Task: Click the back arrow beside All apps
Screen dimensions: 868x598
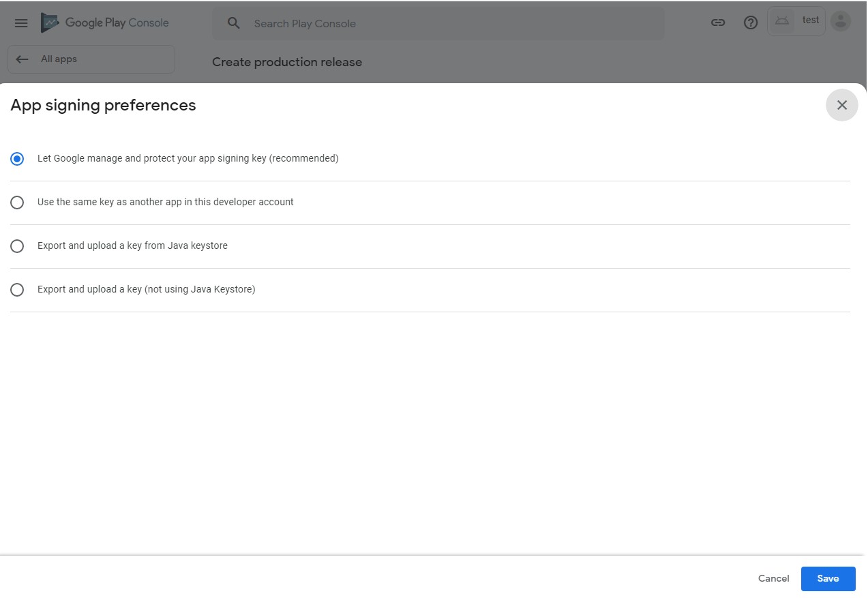Action: click(x=23, y=59)
